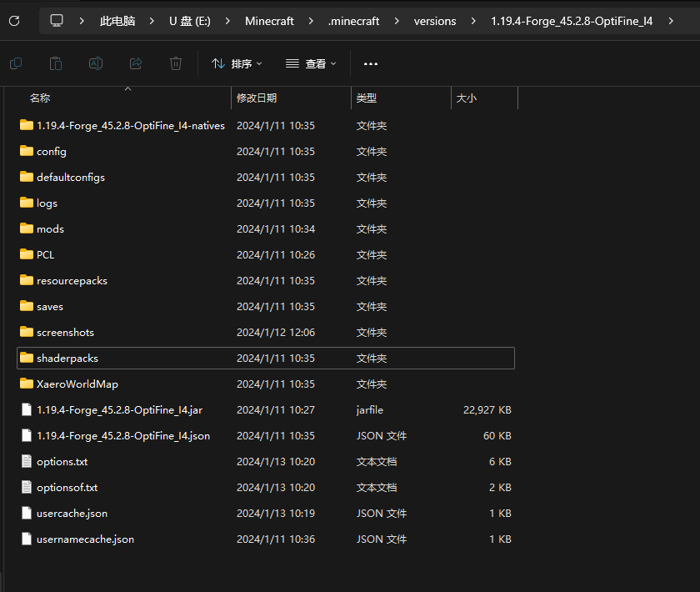Select the OptiFine_I4.json file icon
The height and width of the screenshot is (592, 700).
27,435
